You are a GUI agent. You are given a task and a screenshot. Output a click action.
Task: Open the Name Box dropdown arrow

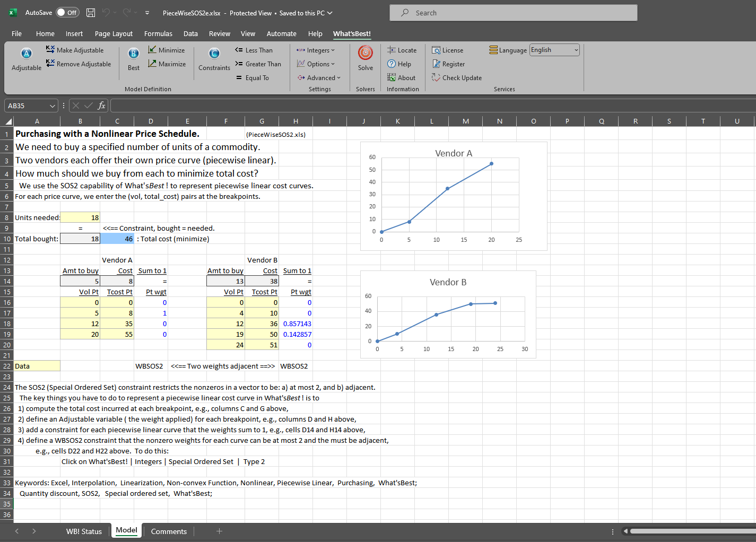pos(52,106)
